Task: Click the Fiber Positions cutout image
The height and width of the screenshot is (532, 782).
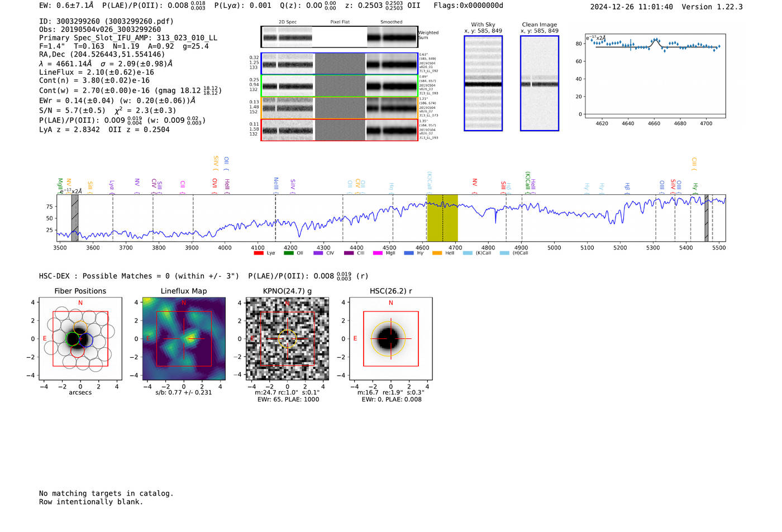Action: click(80, 338)
